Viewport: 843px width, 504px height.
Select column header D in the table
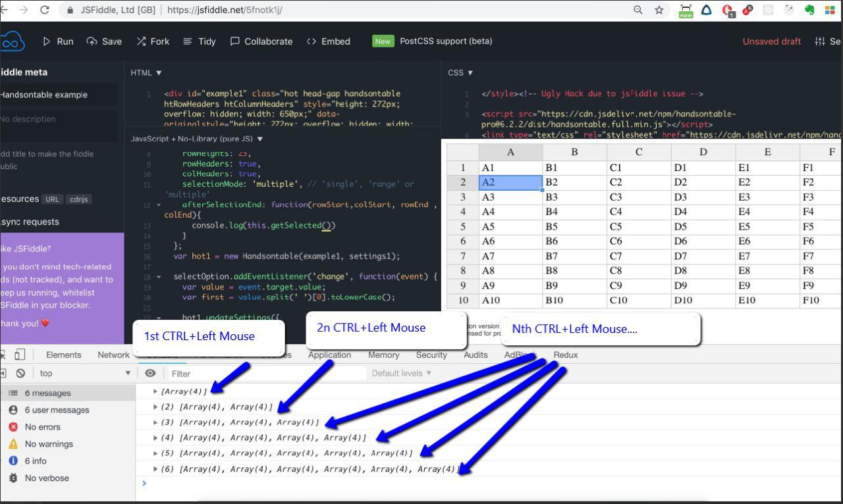click(703, 152)
